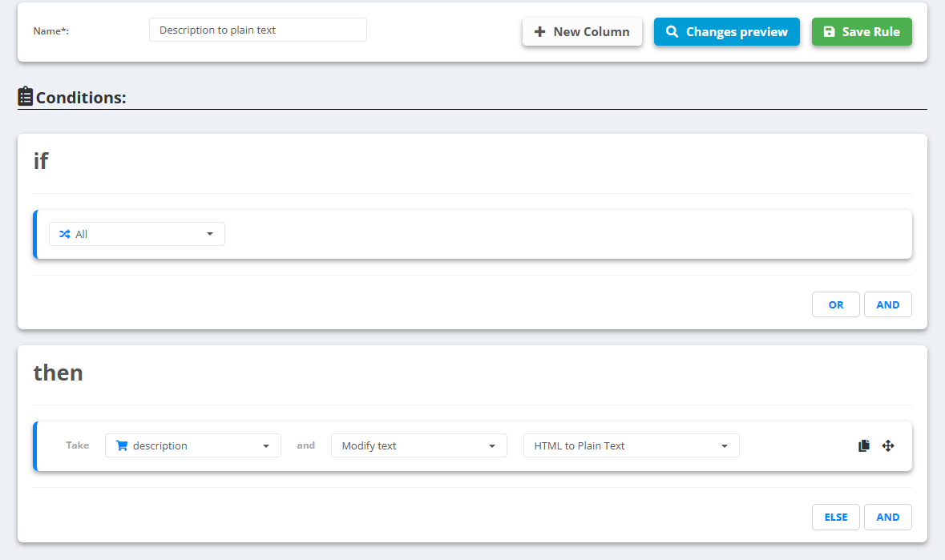Viewport: 945px width, 560px height.
Task: Click the 'then' heading text
Action: click(x=58, y=373)
